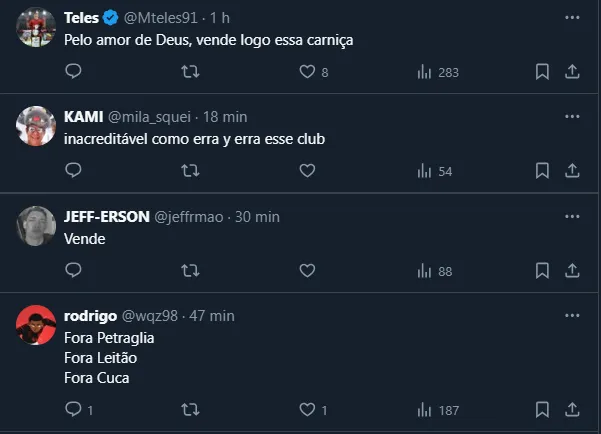
Task: Like the tweet by Teles
Action: point(308,72)
